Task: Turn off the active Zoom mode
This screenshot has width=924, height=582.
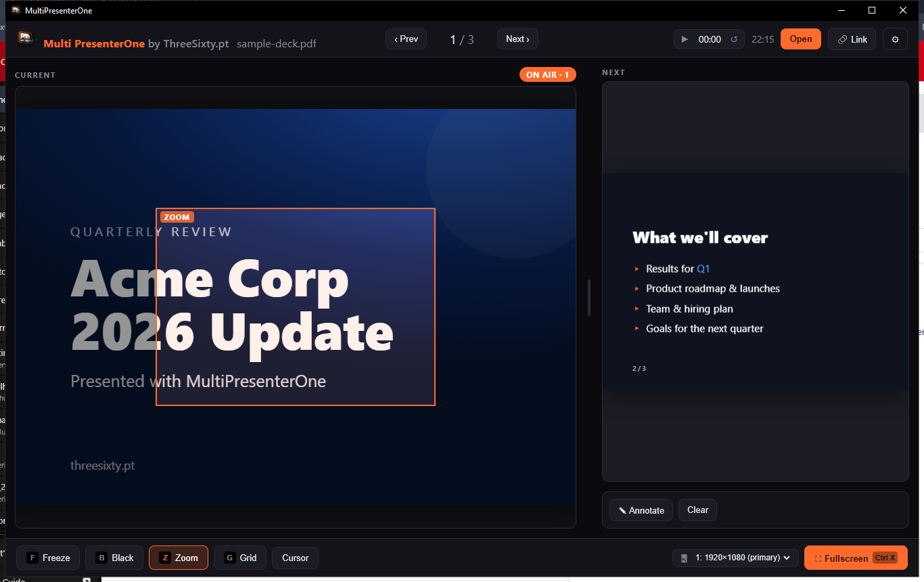Action: 179,558
